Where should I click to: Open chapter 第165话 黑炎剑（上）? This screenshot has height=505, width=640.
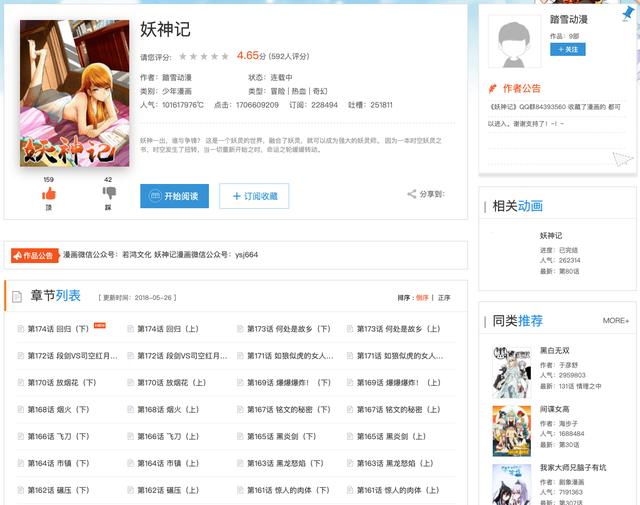pos(391,436)
